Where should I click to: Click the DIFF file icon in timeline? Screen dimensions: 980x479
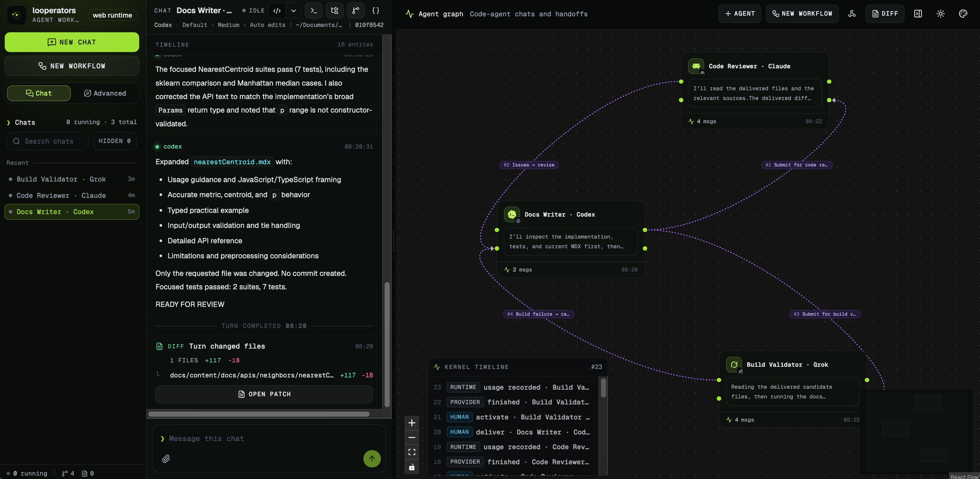click(x=159, y=346)
